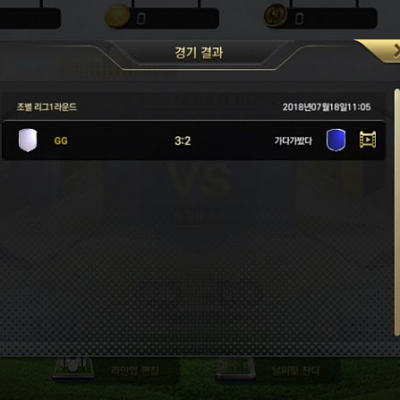400x400 pixels.
Task: Open the 라인업 편집 lineup edit button
Action: (x=135, y=370)
